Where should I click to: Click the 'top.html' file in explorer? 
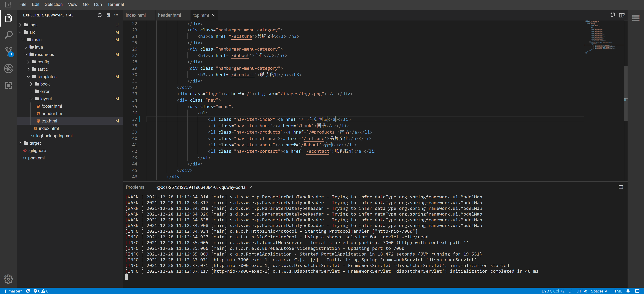click(x=49, y=121)
